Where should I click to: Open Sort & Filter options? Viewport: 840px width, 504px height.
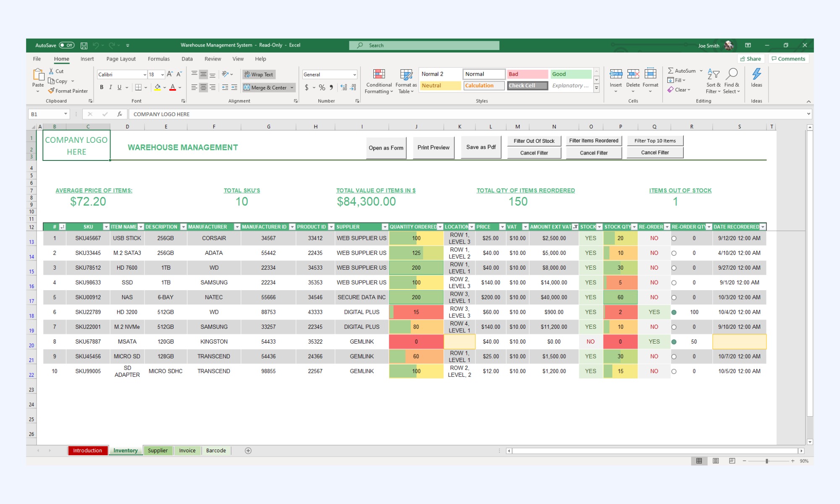(x=713, y=81)
